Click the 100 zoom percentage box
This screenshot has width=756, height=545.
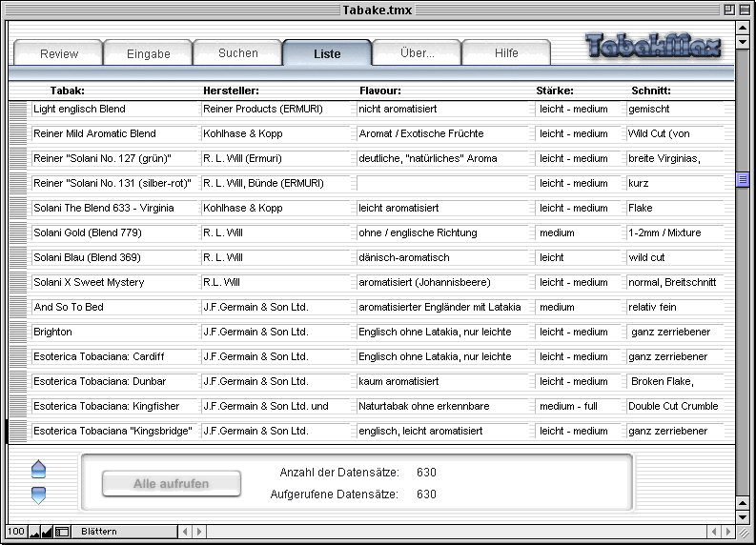(x=16, y=532)
